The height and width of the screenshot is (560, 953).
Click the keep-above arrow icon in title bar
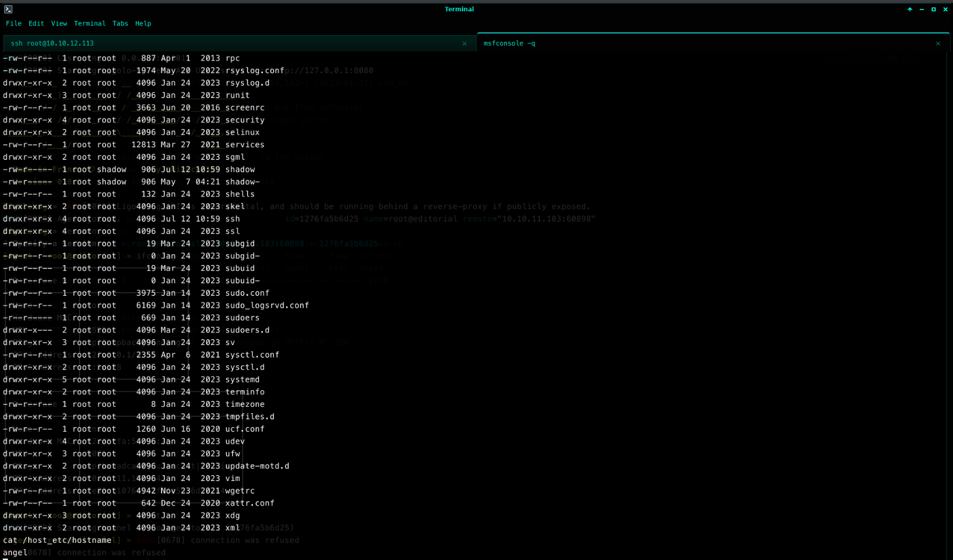(x=910, y=10)
